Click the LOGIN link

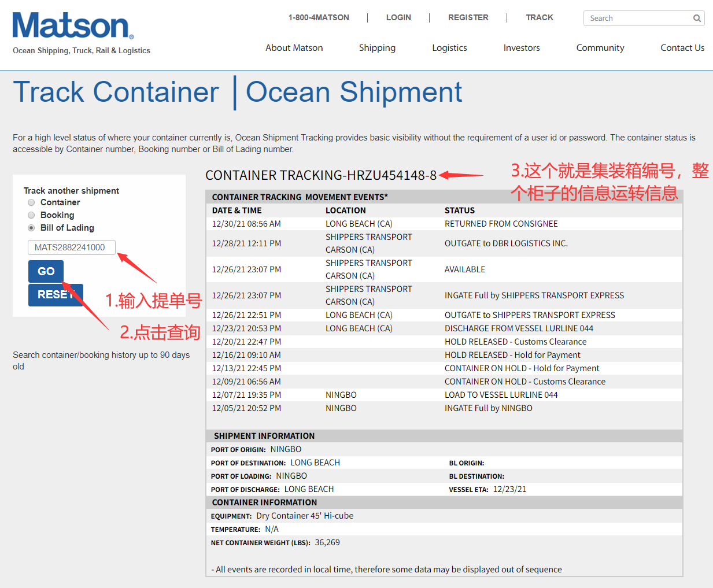398,18
